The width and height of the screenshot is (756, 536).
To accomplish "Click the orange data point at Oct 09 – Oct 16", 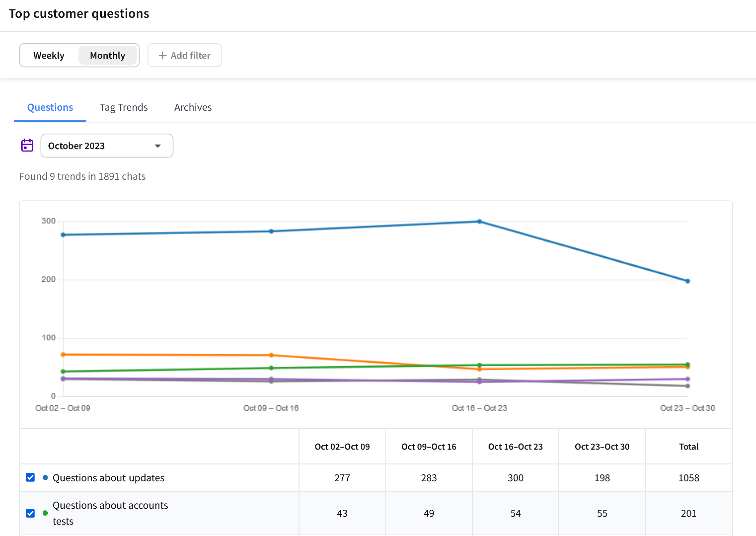I will click(x=271, y=355).
